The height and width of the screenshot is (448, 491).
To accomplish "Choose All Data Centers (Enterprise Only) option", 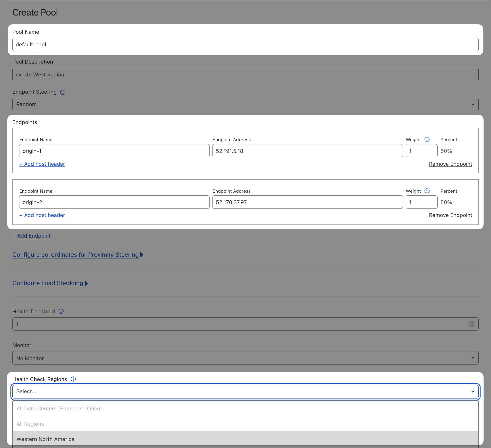I will click(x=245, y=408).
